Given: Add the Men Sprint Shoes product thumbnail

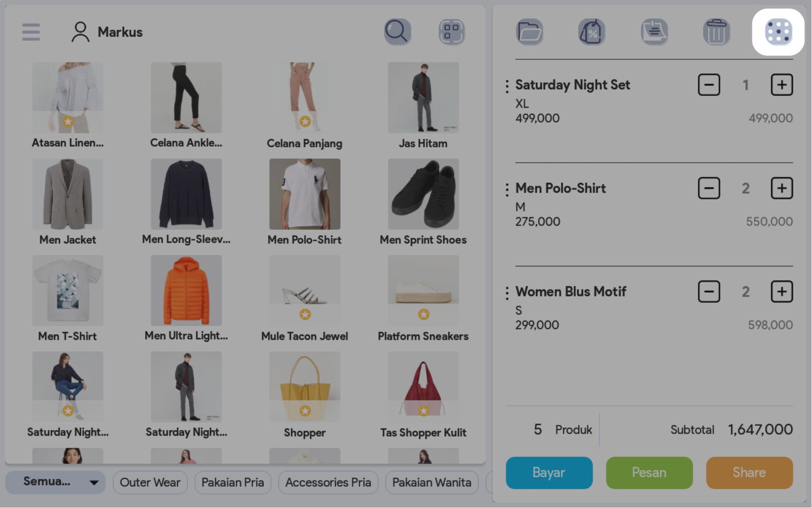Looking at the screenshot, I should tap(423, 194).
